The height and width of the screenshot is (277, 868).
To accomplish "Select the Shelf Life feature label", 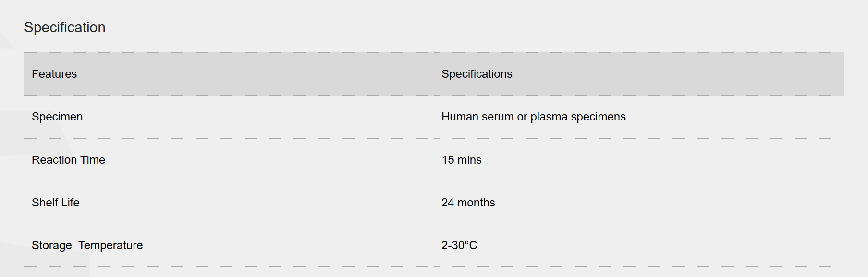I will (x=56, y=203).
